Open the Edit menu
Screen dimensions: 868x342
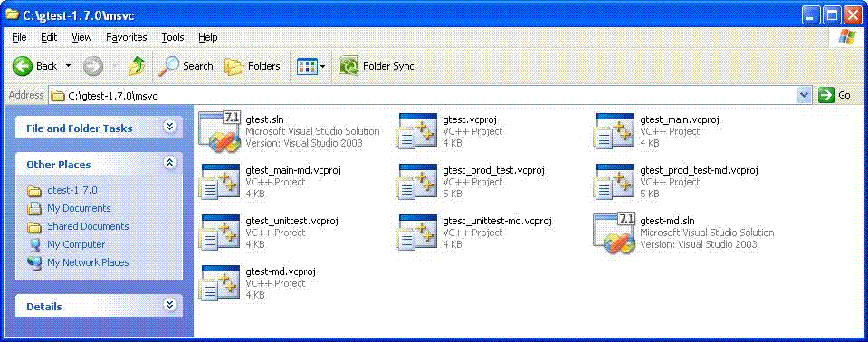pyautogui.click(x=49, y=37)
